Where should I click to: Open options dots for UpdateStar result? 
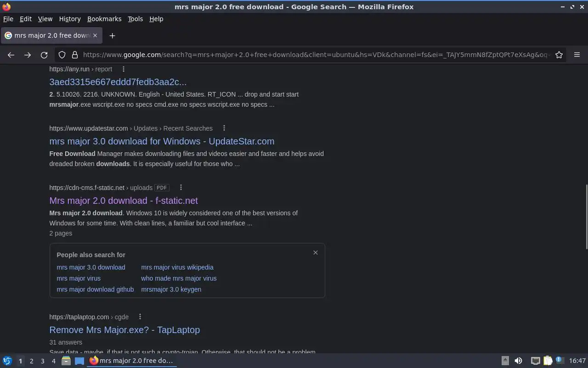tap(224, 128)
